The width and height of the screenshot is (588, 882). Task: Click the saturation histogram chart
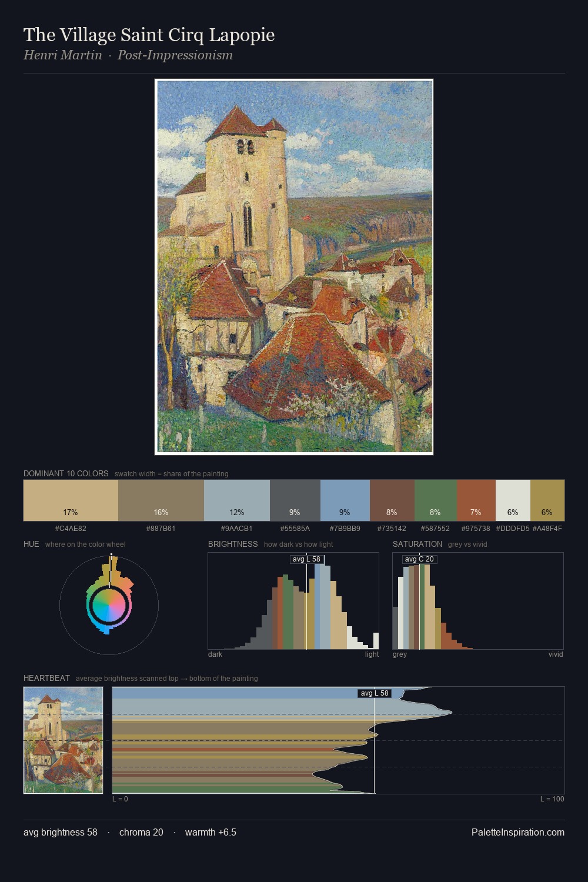tap(478, 601)
